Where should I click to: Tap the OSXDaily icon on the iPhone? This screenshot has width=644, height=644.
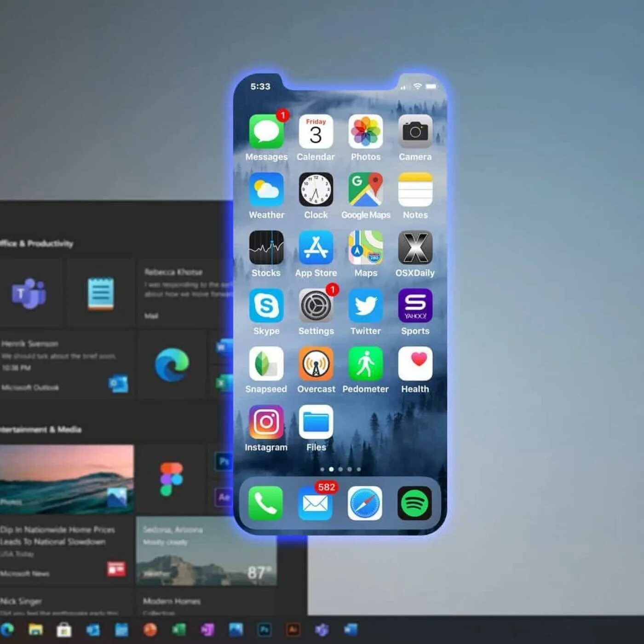(415, 247)
